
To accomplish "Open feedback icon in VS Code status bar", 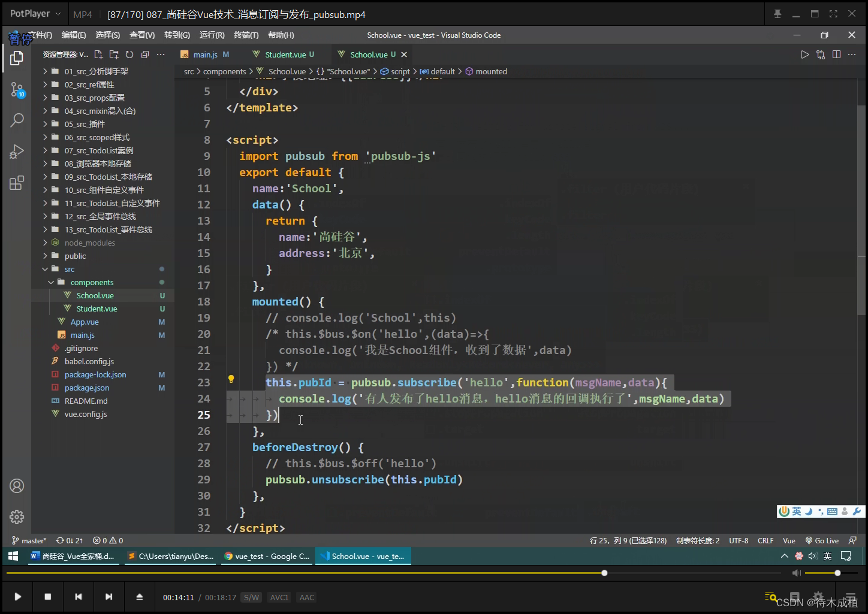I will (853, 540).
